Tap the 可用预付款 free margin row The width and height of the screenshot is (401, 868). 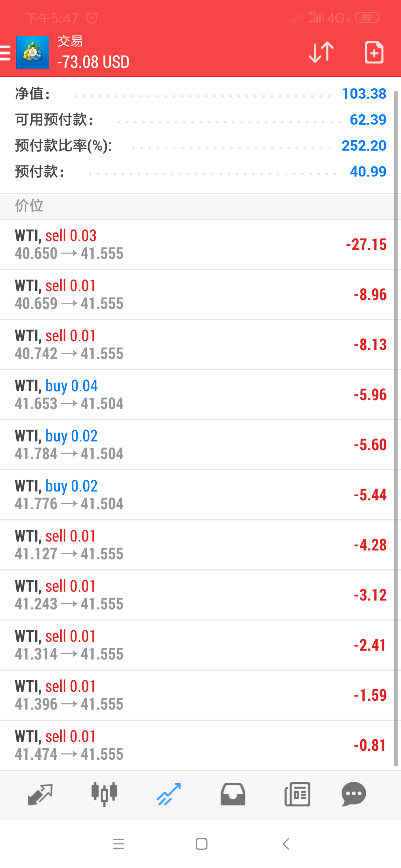coord(200,120)
